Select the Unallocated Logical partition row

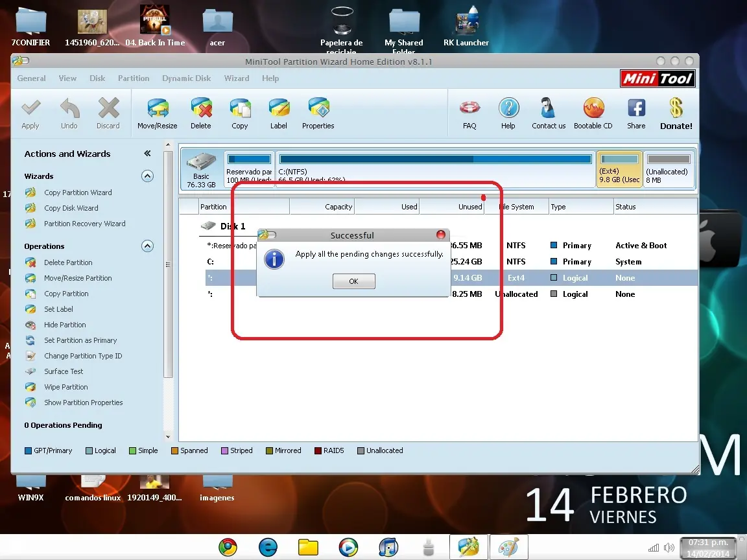coord(451,294)
